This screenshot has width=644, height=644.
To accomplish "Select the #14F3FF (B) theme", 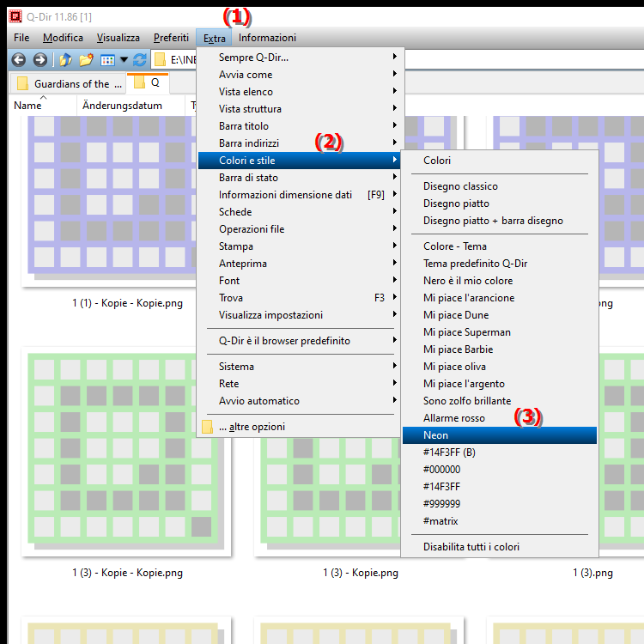I will click(500, 453).
